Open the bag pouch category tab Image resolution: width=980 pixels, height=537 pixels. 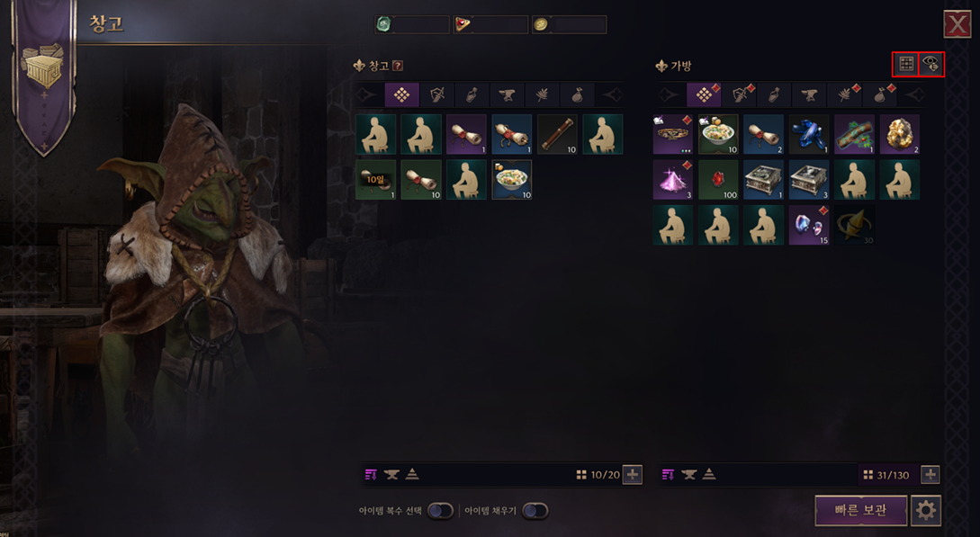pyautogui.click(x=879, y=95)
